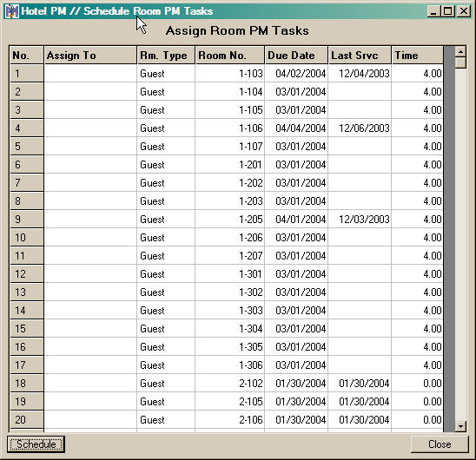Select row header number 20

[27, 420]
